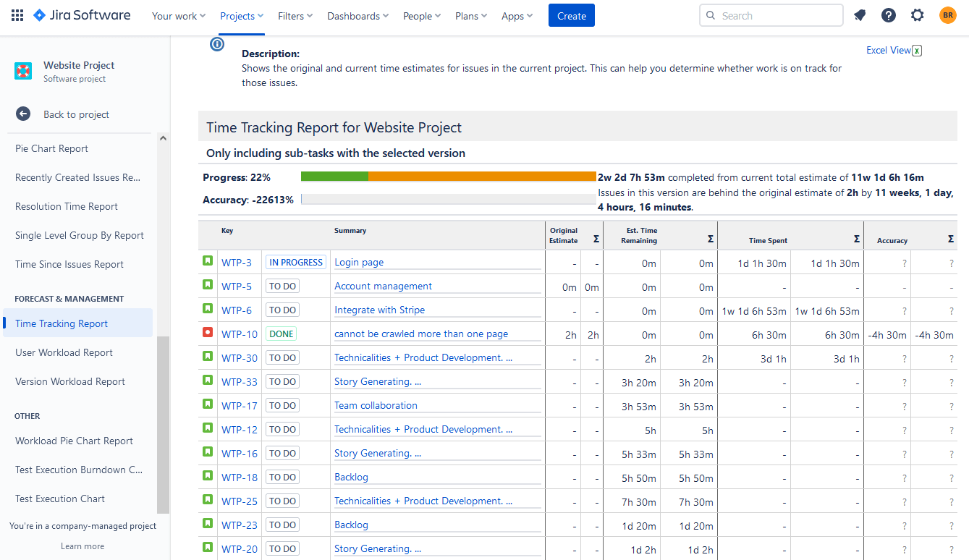Click the back arrow icon beside Back to project

click(23, 114)
